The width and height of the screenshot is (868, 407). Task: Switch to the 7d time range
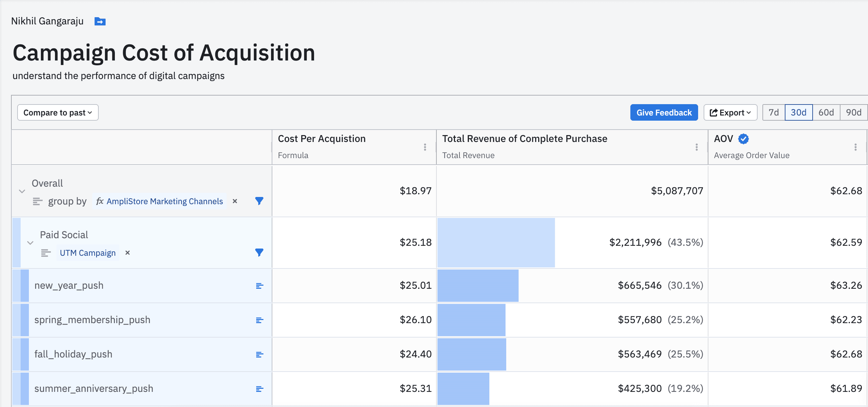(x=774, y=112)
